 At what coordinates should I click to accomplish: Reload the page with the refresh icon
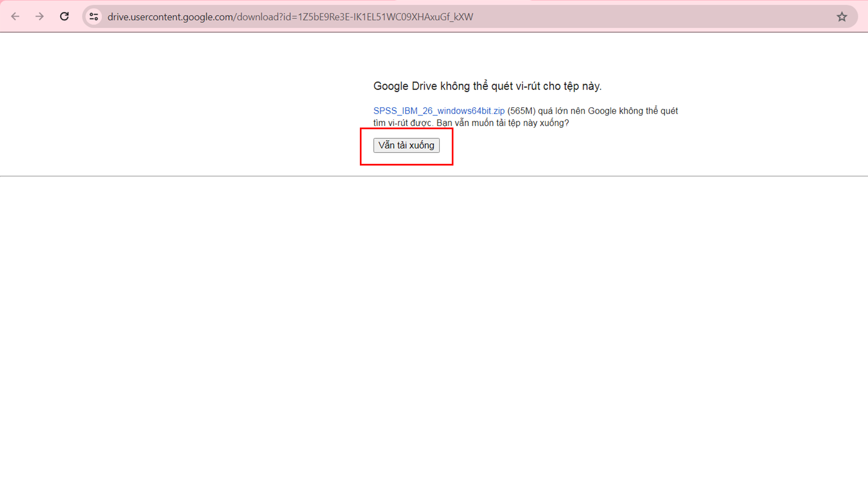pos(65,17)
